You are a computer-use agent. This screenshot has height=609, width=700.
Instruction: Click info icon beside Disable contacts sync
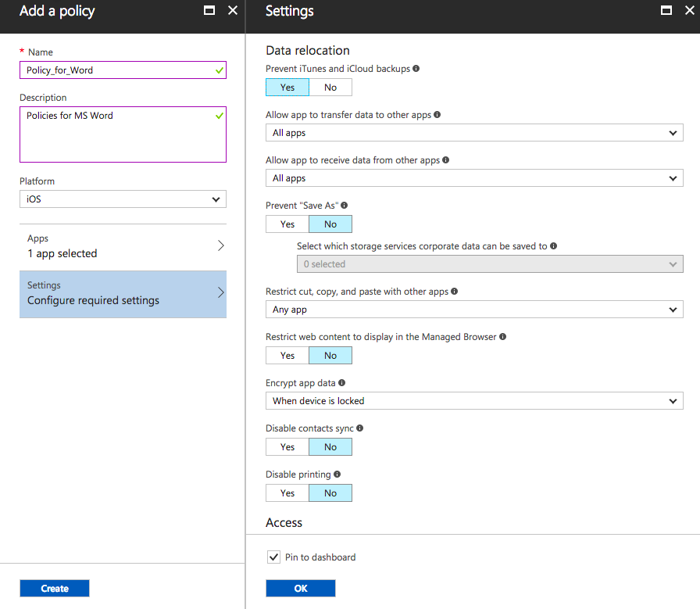[360, 428]
